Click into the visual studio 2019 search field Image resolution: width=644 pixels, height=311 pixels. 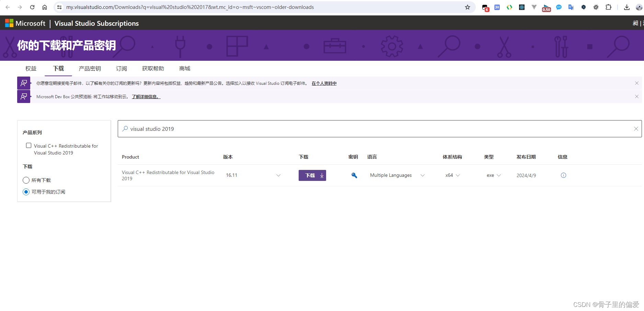(380, 129)
